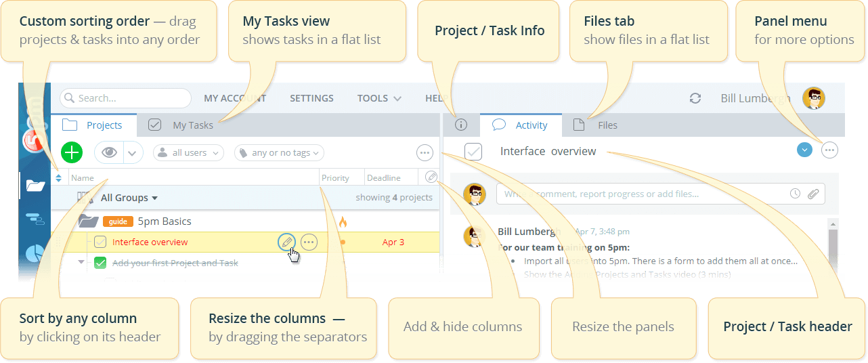Open the pie chart reports sidebar icon
The image size is (868, 363).
pos(35,253)
